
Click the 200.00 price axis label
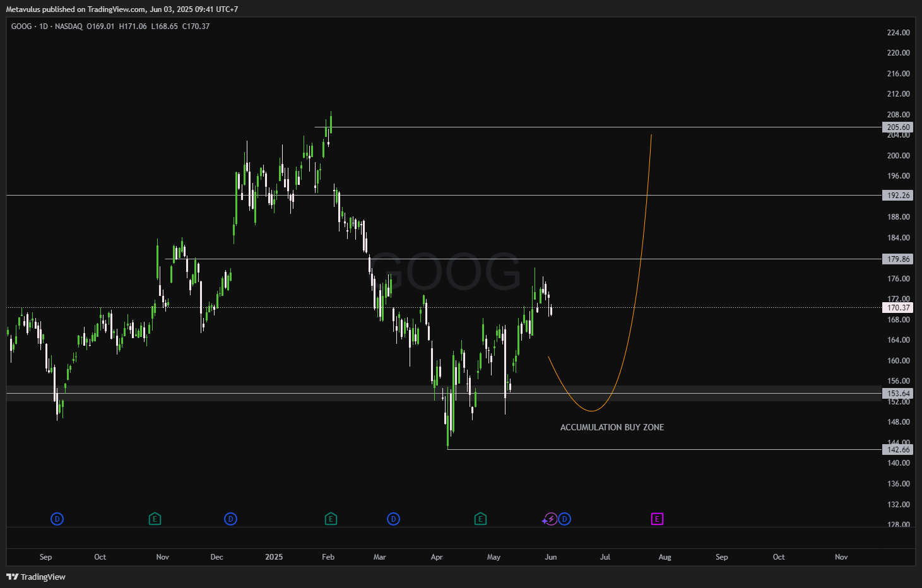click(x=898, y=156)
